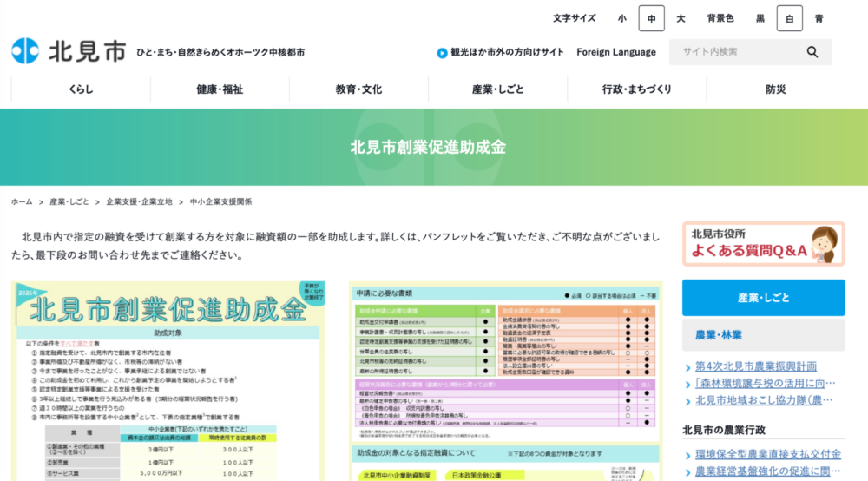868x481 pixels.
Task: Open the 産業・しごと navigation menu
Action: tap(497, 89)
